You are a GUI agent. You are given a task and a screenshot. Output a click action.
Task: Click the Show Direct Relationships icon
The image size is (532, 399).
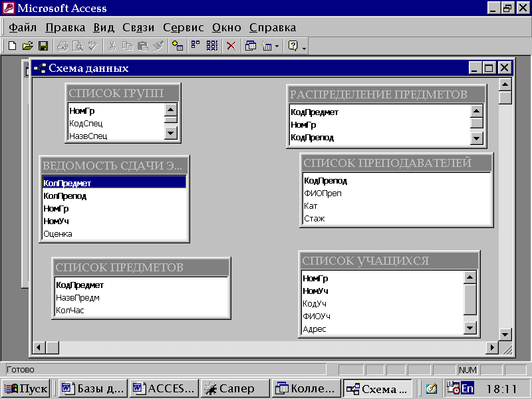pyautogui.click(x=196, y=46)
